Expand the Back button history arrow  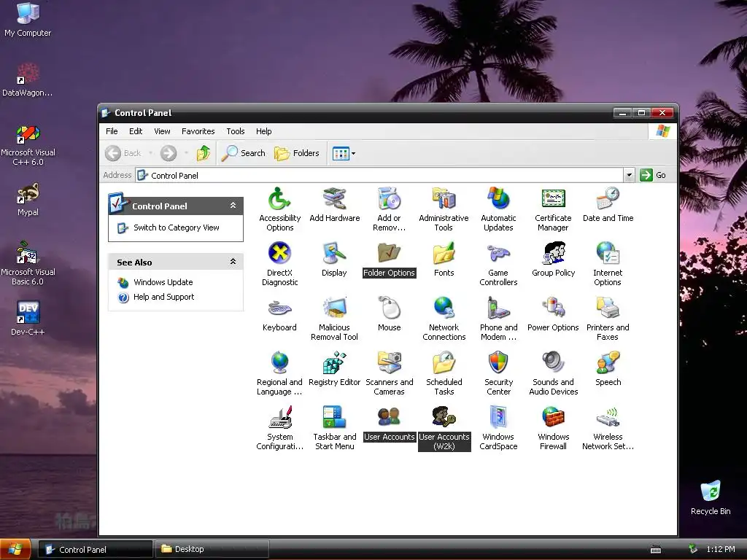[150, 153]
